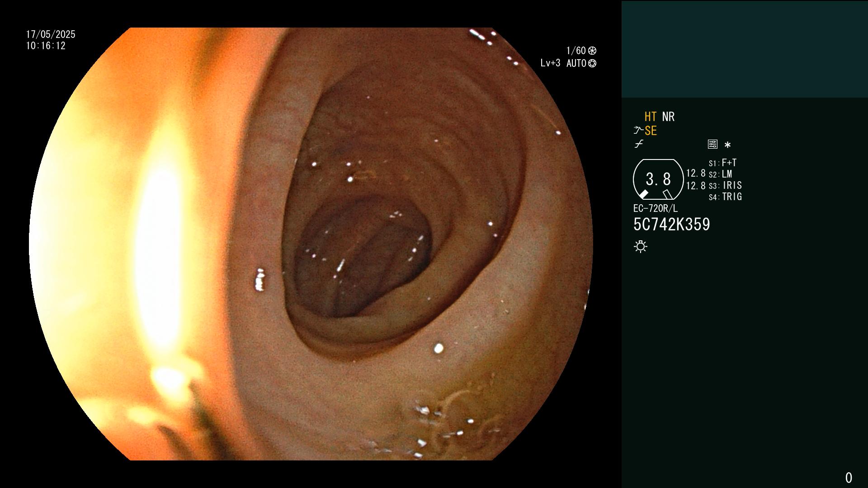
Task: Select the S3: IRIS switch assignment
Action: [x=726, y=185]
